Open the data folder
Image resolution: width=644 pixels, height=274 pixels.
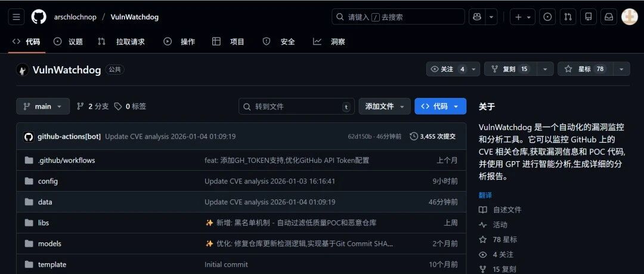[45, 202]
